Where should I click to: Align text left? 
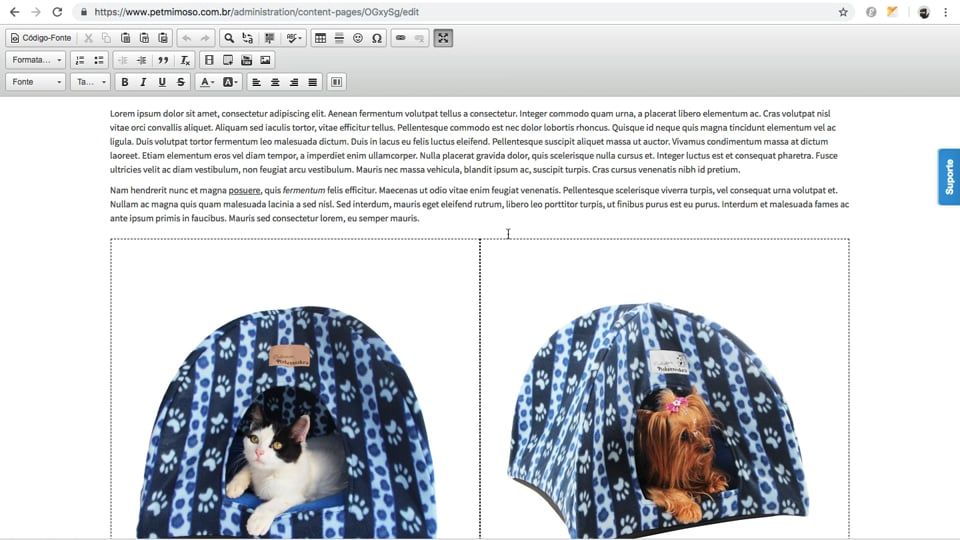(x=257, y=82)
